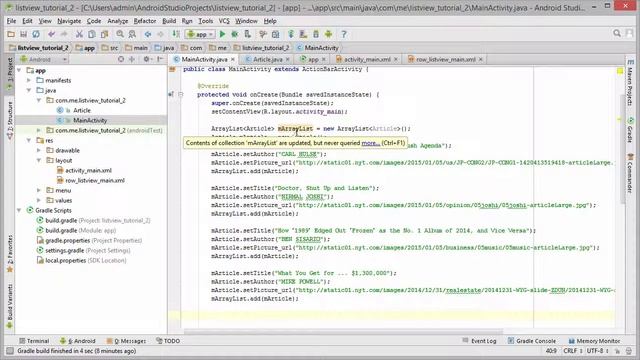Click the Search Everywhere magnifier icon
The width and height of the screenshot is (640, 360).
[x=617, y=33]
